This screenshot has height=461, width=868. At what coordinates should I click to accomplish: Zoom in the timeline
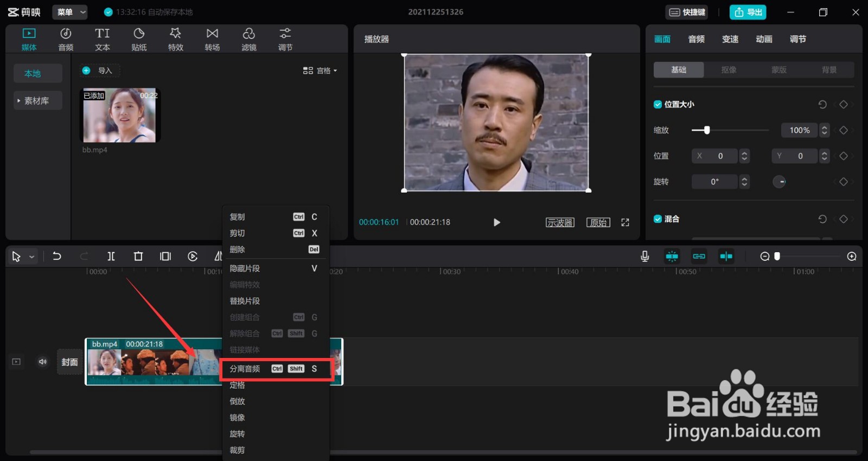[x=852, y=257]
